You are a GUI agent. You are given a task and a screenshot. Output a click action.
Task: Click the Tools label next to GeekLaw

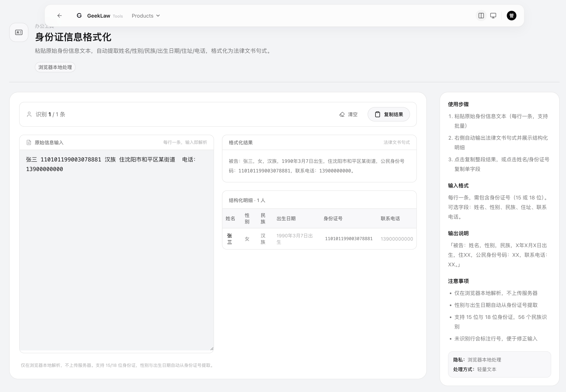point(118,16)
